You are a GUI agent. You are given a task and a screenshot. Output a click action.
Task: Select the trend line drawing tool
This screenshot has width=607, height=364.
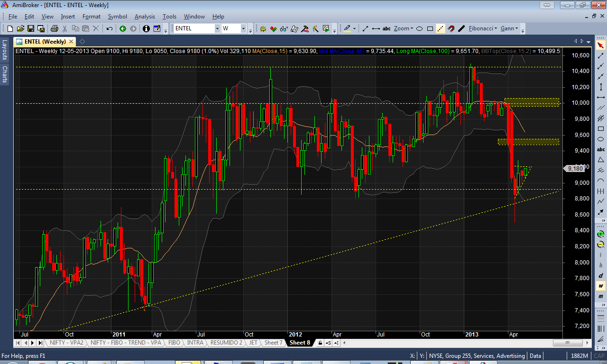coord(366,28)
